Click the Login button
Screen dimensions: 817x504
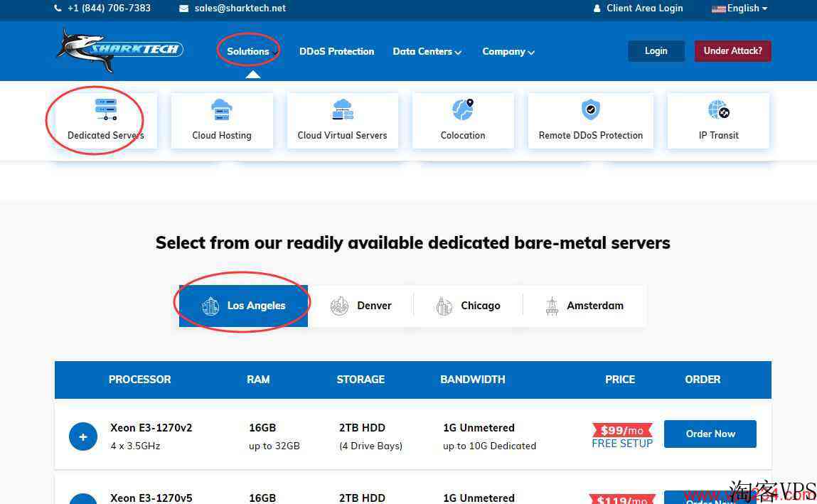coord(656,50)
